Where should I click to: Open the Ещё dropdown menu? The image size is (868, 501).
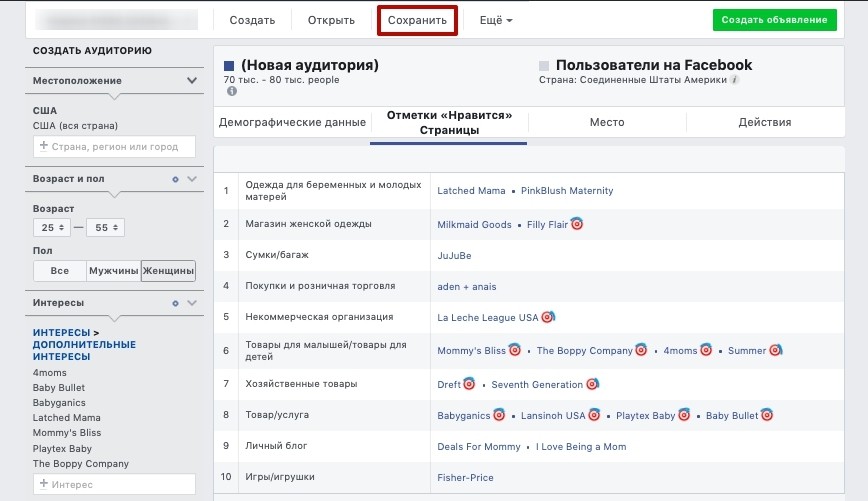point(495,20)
